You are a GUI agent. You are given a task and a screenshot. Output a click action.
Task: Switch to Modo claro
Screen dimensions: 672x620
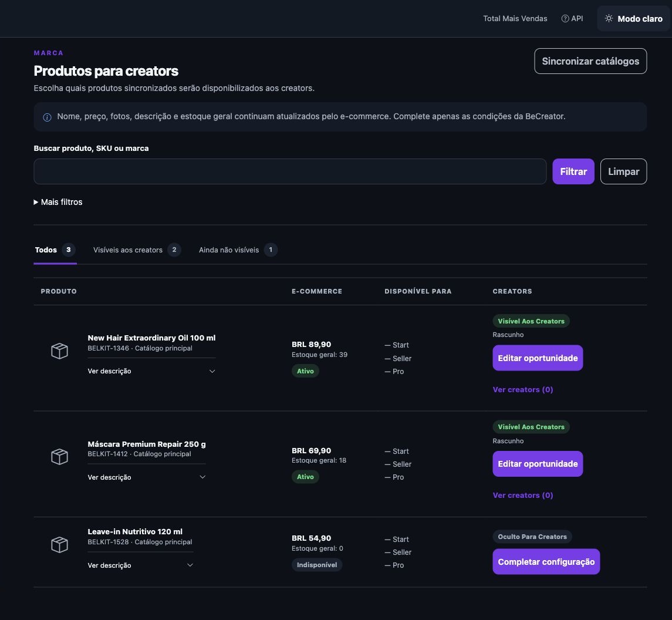(633, 18)
